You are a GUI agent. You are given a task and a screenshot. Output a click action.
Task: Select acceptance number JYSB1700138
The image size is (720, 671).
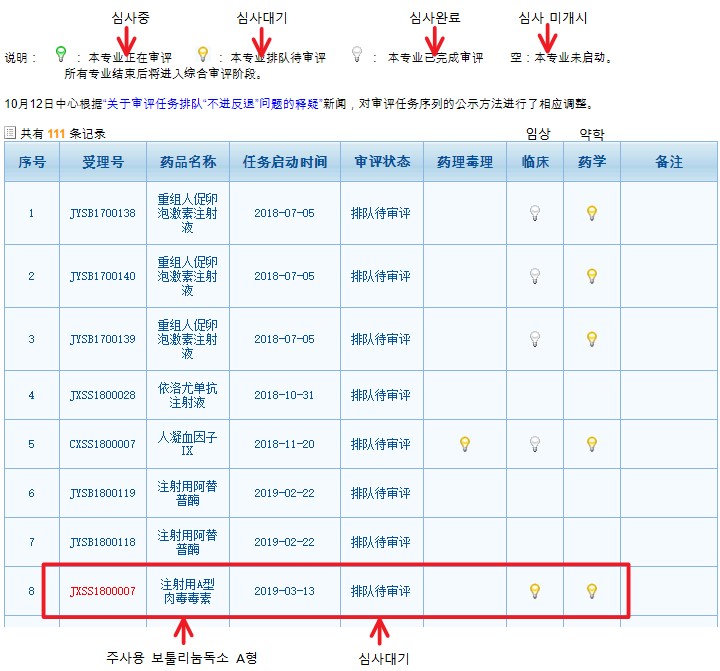click(x=102, y=213)
